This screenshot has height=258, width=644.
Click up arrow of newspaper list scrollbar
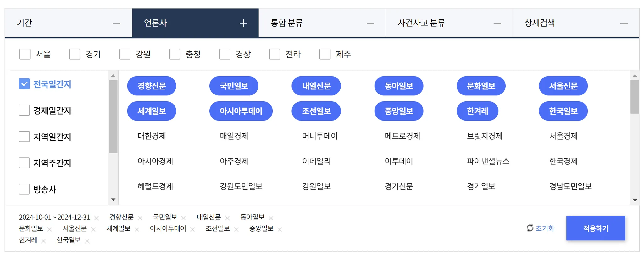click(635, 75)
